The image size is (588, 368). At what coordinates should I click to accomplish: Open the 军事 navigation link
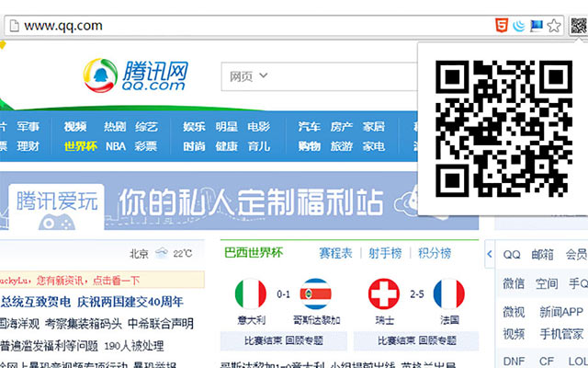point(28,127)
